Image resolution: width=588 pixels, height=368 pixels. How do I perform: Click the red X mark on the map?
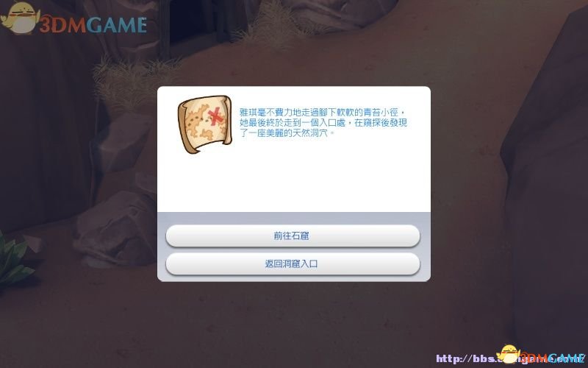pos(215,116)
